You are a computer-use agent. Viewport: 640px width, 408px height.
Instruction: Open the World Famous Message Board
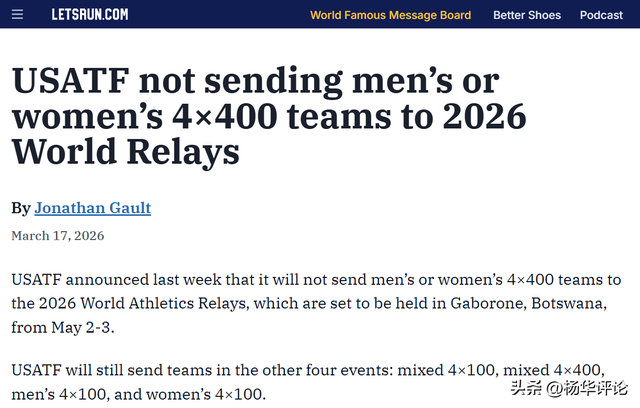(390, 15)
